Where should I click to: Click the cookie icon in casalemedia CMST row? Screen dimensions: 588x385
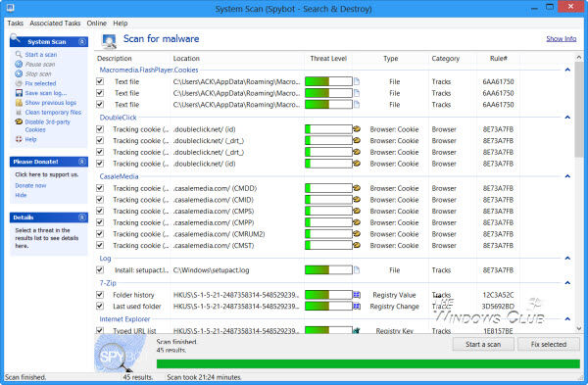point(357,245)
